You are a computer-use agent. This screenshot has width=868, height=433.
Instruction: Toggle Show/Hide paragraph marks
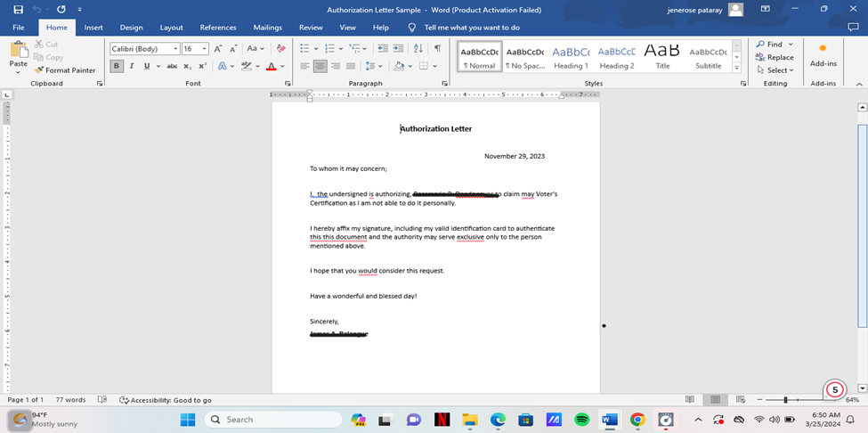click(438, 49)
